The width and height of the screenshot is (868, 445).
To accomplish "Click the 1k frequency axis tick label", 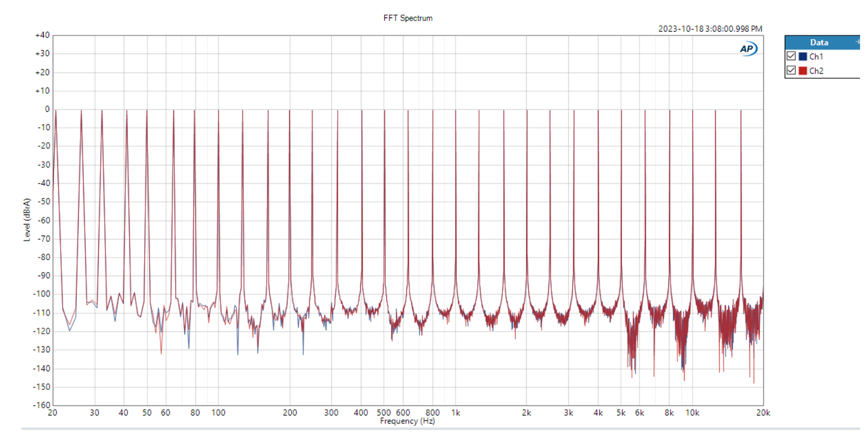I will (x=456, y=413).
